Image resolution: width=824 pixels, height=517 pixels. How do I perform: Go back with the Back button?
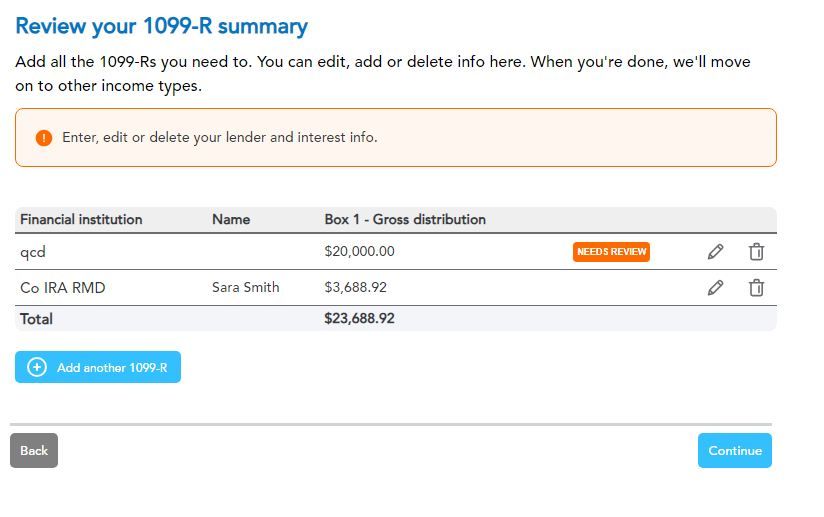[x=34, y=450]
